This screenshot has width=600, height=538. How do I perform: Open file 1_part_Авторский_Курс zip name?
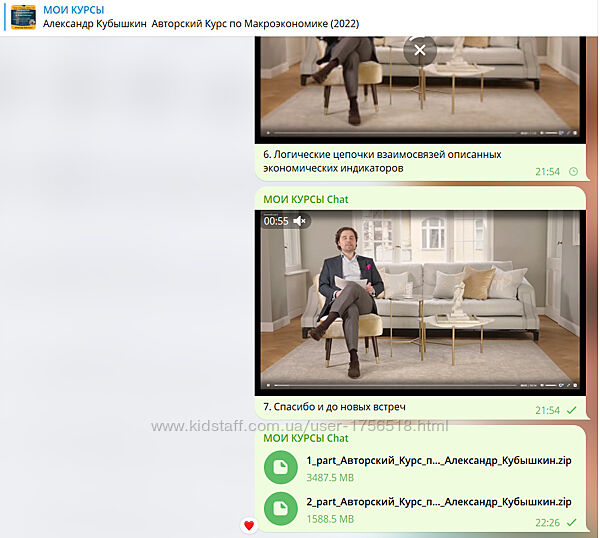[x=438, y=460]
